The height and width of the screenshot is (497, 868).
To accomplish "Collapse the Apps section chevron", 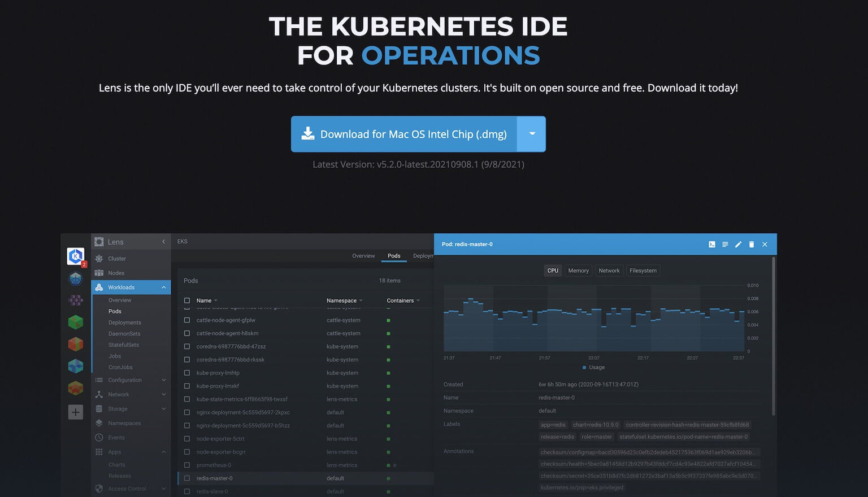I will coord(164,452).
